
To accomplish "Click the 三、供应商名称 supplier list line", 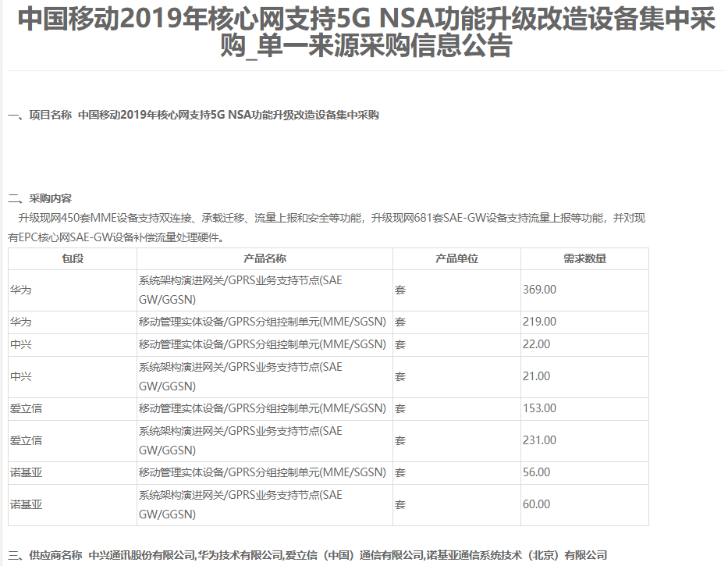I will [x=307, y=555].
